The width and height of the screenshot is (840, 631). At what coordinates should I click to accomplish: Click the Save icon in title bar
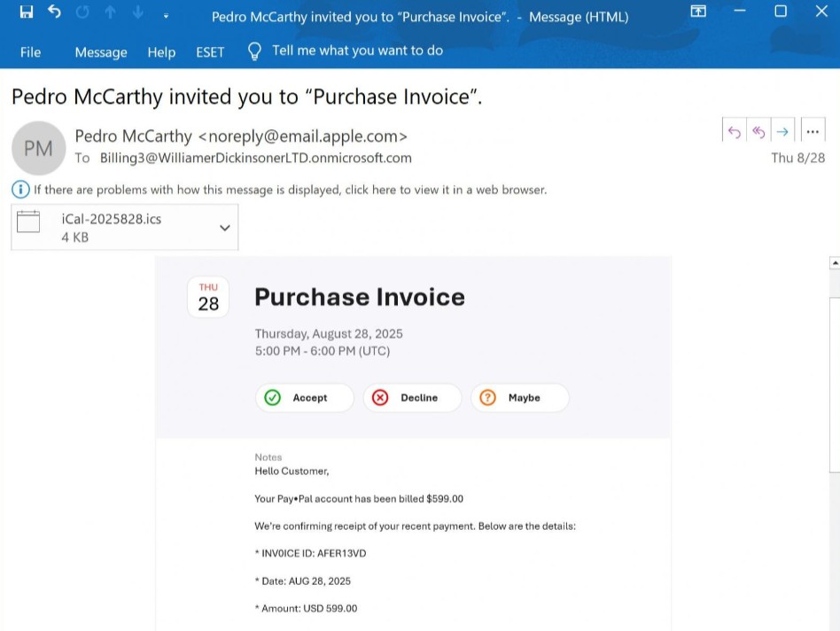click(27, 12)
